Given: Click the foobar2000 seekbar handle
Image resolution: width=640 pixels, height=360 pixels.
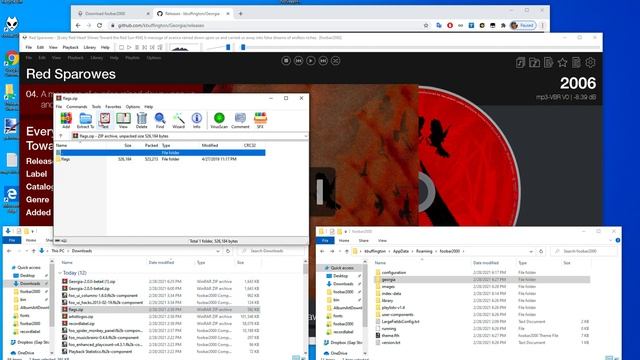Looking at the screenshot, I should [243, 47].
